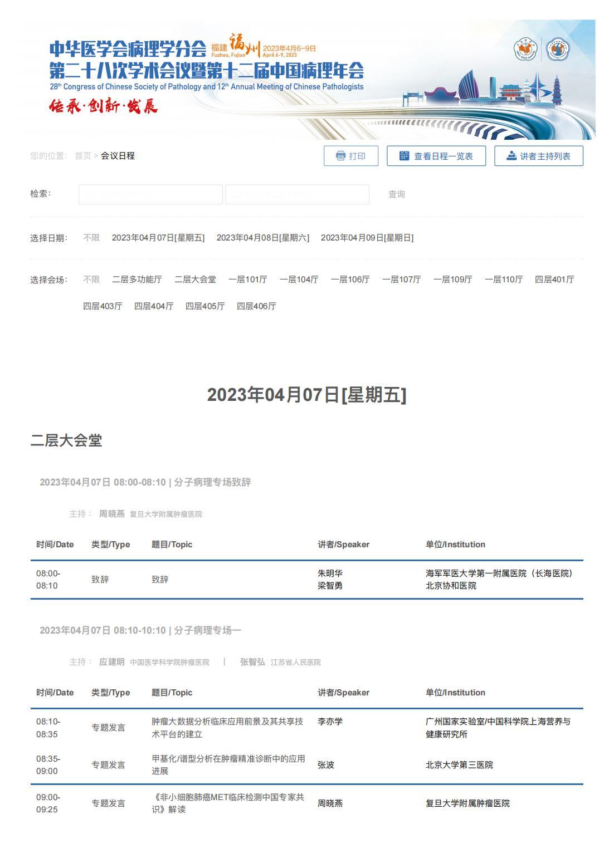Choose venue 四层403厅
The image size is (614, 868).
point(103,306)
